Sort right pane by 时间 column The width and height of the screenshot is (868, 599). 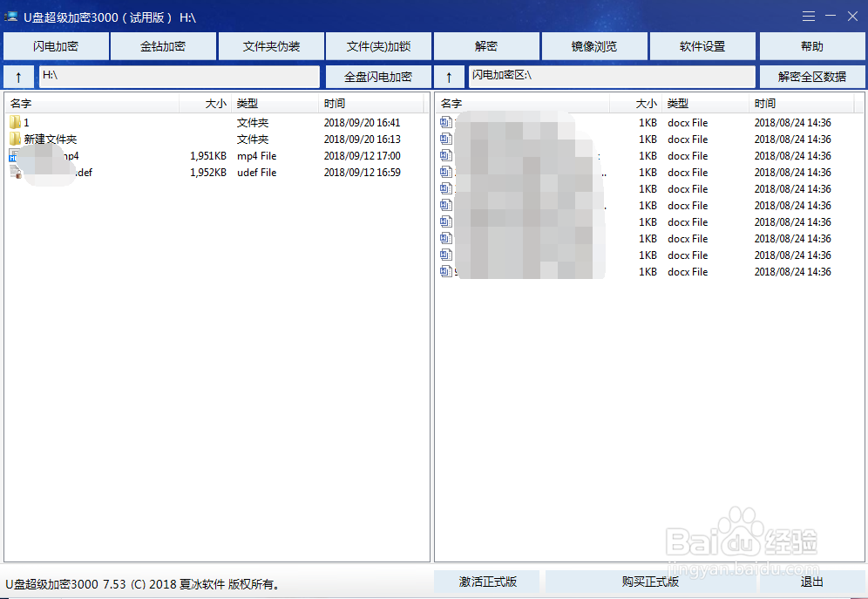802,104
